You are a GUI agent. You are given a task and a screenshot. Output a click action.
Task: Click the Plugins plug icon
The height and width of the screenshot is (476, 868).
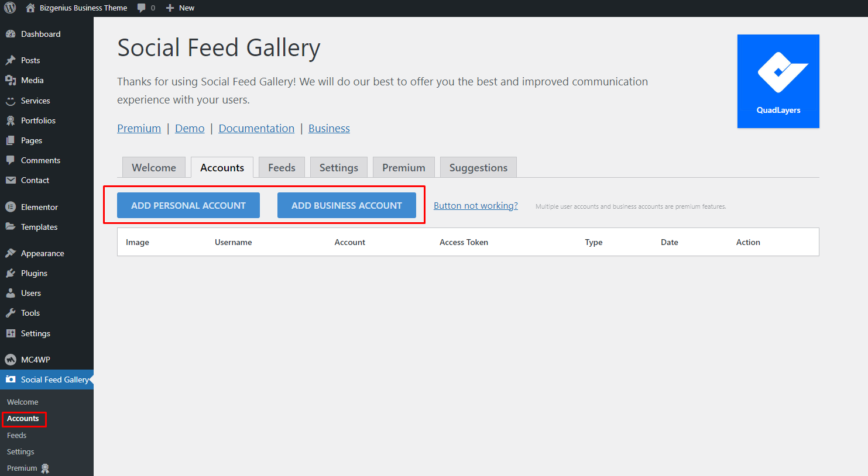(11, 273)
